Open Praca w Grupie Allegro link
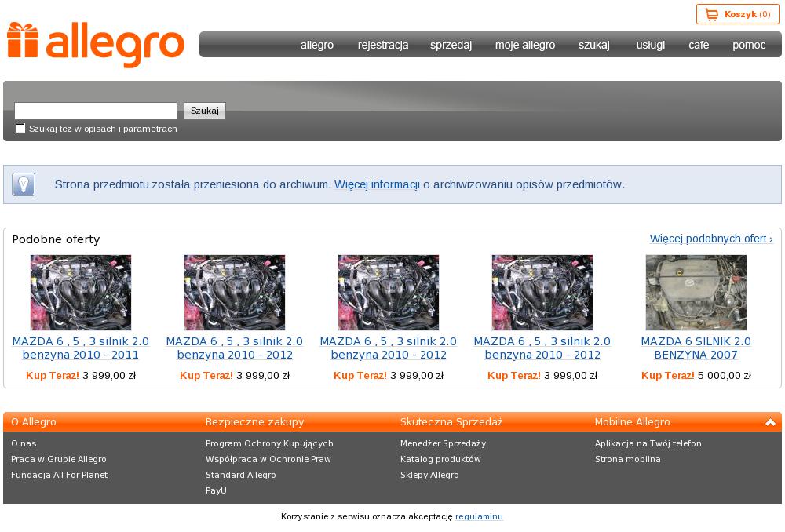The image size is (785, 532). pyautogui.click(x=59, y=459)
